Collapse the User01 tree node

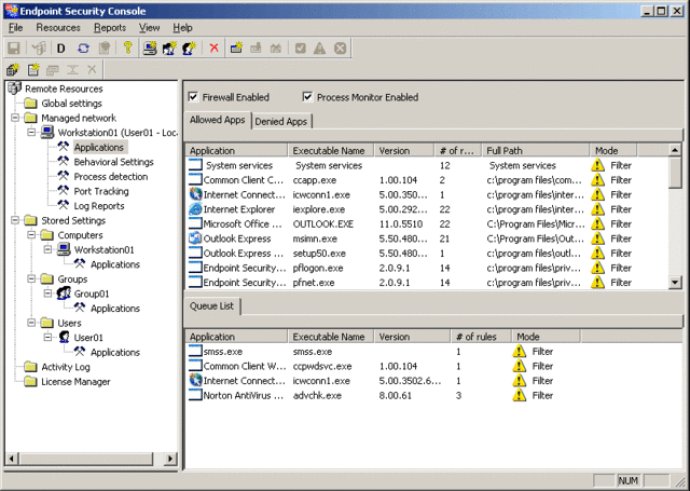click(48, 337)
